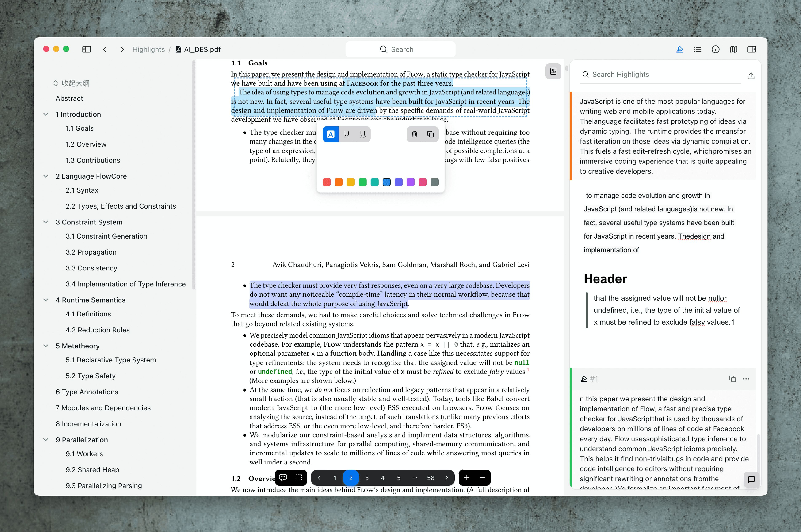This screenshot has height=532, width=801.
Task: Click the info icon in the top toolbar
Action: coord(715,49)
